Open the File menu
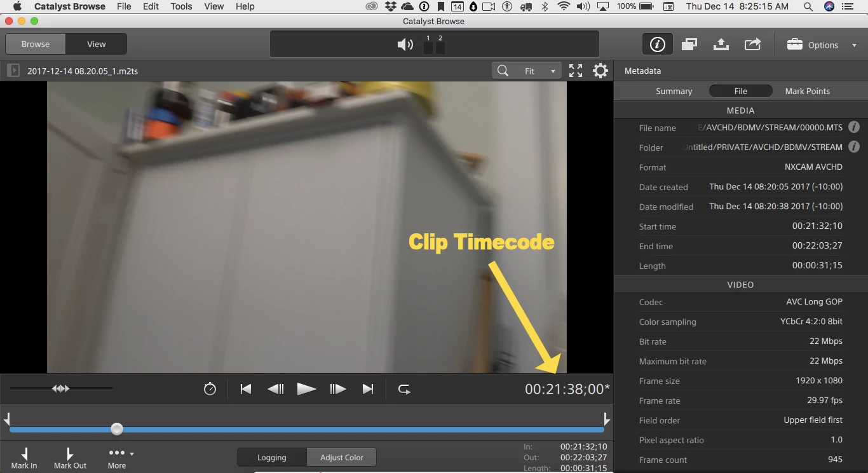 124,6
